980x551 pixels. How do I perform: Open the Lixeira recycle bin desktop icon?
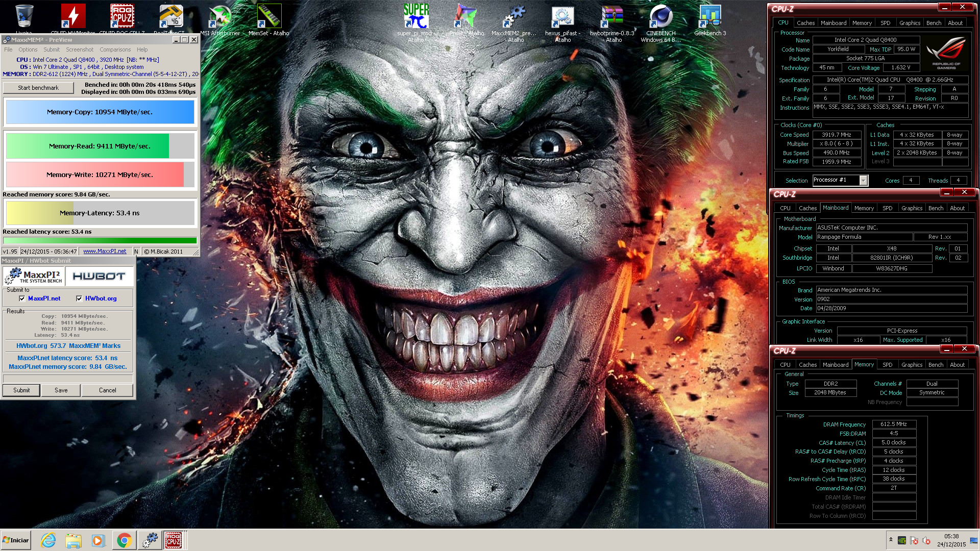tap(24, 16)
